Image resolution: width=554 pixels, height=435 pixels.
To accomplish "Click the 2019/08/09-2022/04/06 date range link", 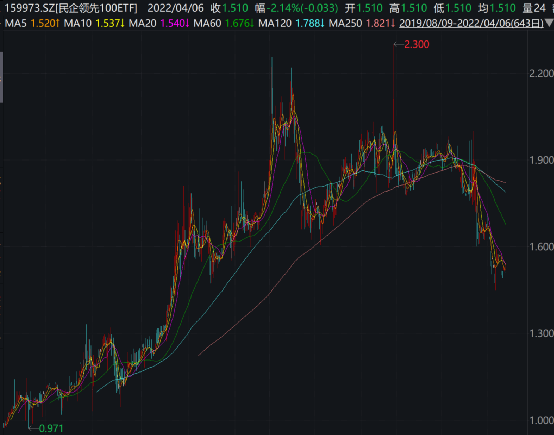I will 471,24.
